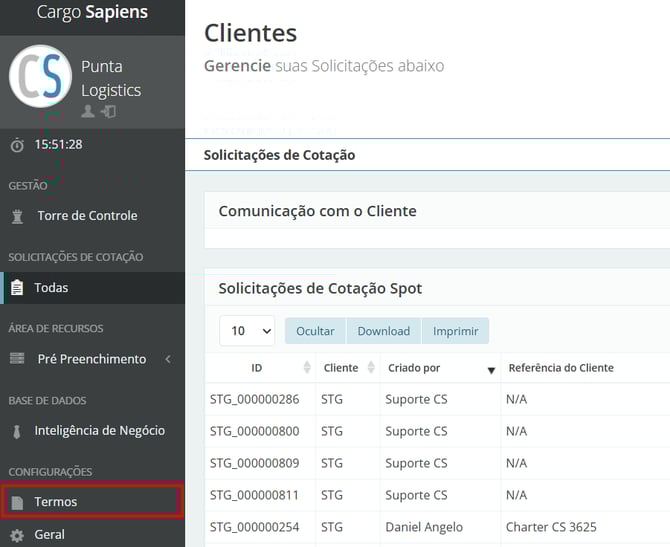Click the Download button

point(384,331)
